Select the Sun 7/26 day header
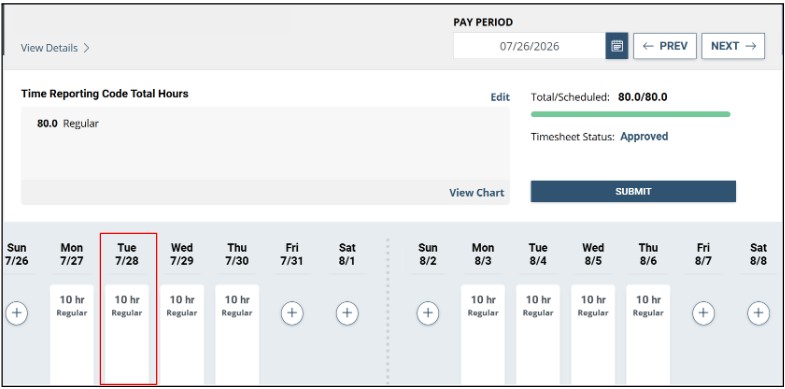785x389 pixels. [x=17, y=254]
